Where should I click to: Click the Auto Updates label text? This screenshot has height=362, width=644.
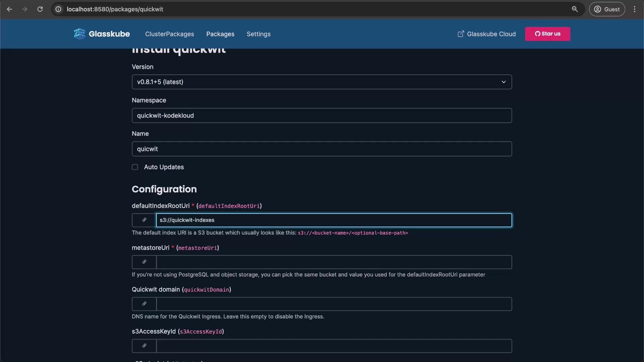click(164, 167)
